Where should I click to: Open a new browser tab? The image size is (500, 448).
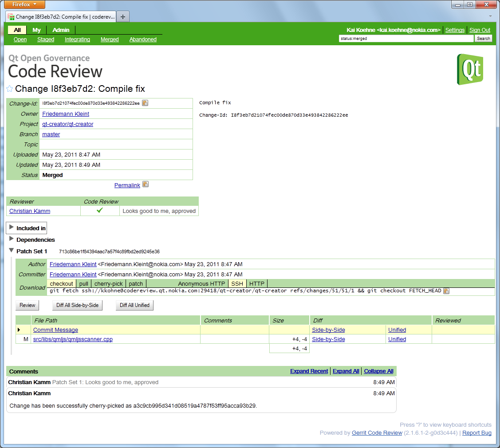point(123,17)
